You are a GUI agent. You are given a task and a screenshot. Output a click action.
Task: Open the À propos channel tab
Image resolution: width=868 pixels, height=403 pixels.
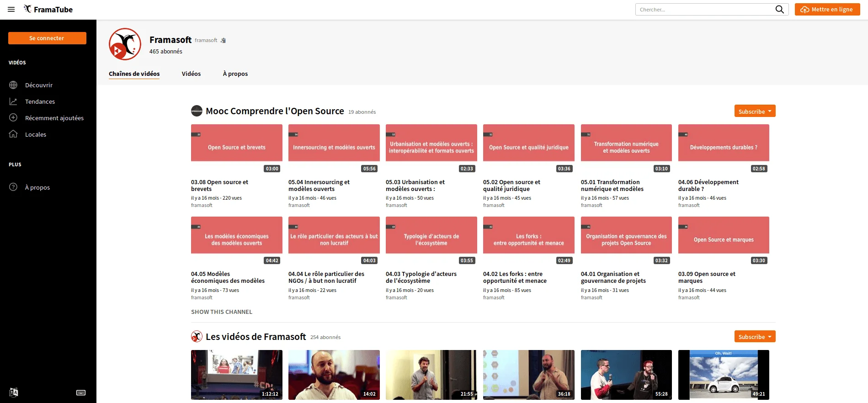tap(235, 74)
